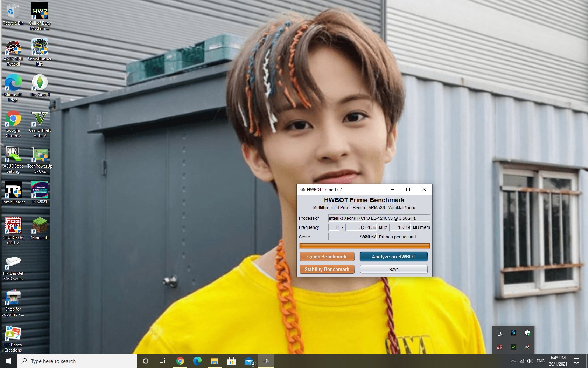Open Mail app from taskbar
Image resolution: width=588 pixels, height=368 pixels.
(x=249, y=361)
